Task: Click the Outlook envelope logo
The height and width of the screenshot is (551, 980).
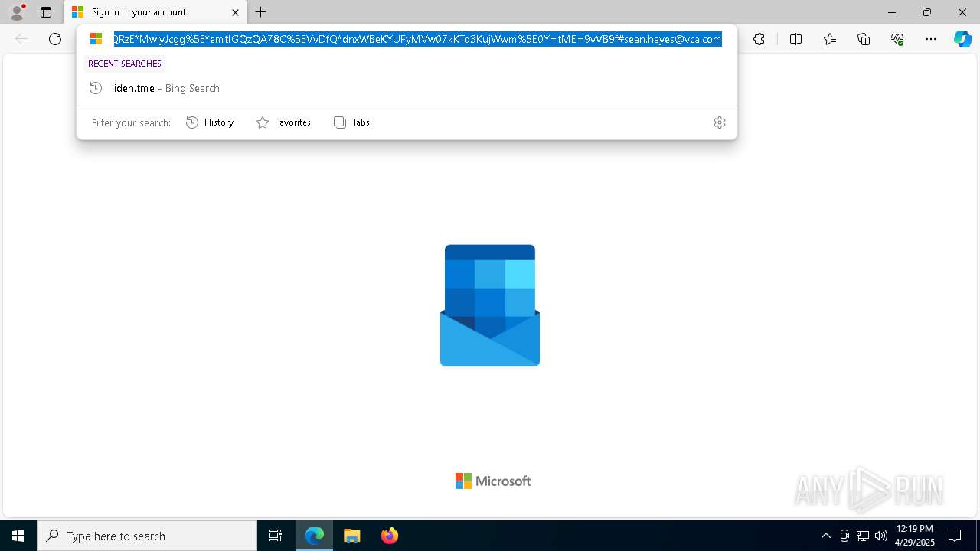Action: click(x=490, y=305)
